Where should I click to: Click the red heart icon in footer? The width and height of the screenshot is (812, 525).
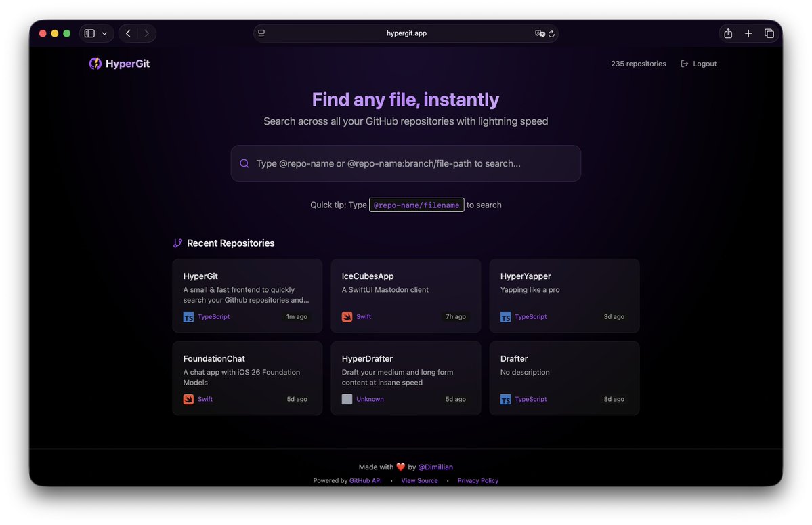(x=400, y=467)
